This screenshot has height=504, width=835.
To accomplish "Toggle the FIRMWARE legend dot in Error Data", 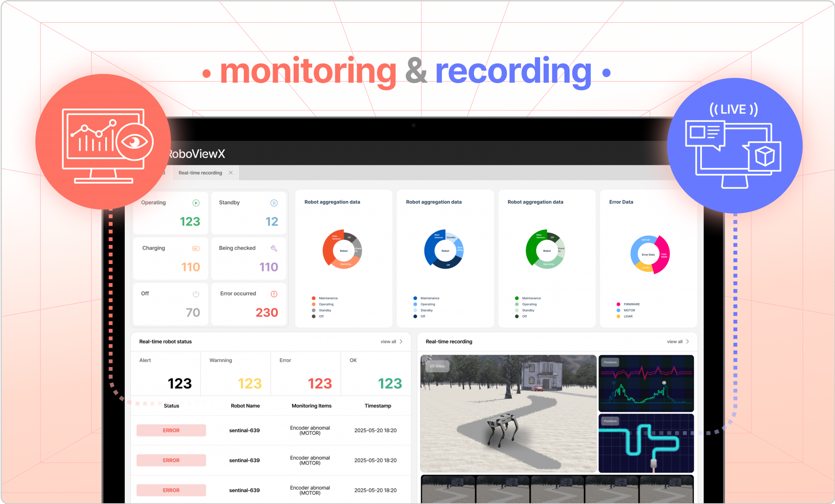I will [618, 304].
